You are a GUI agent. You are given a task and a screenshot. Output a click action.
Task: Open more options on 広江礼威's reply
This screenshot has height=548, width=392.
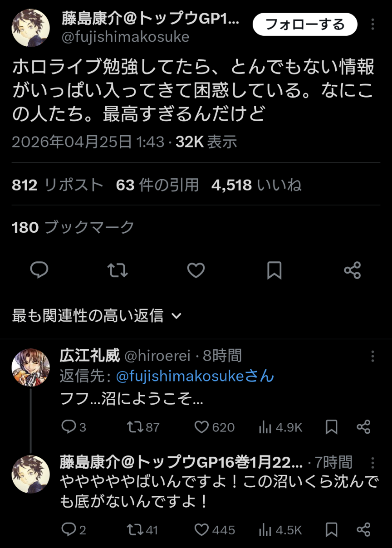coord(372,356)
